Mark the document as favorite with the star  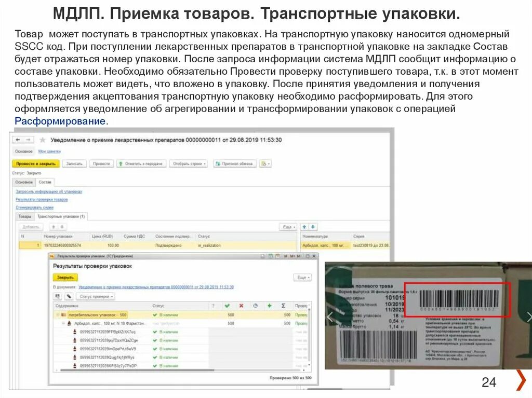pos(43,140)
